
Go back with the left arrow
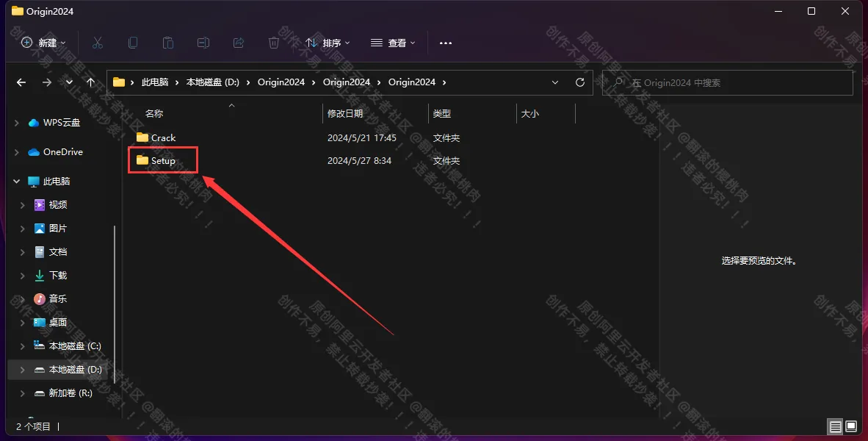pos(21,82)
